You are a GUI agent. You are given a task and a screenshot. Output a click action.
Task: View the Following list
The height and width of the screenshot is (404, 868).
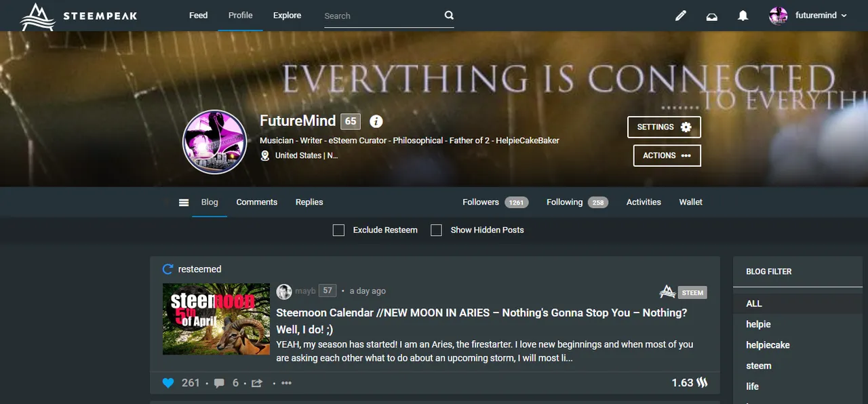pyautogui.click(x=564, y=202)
